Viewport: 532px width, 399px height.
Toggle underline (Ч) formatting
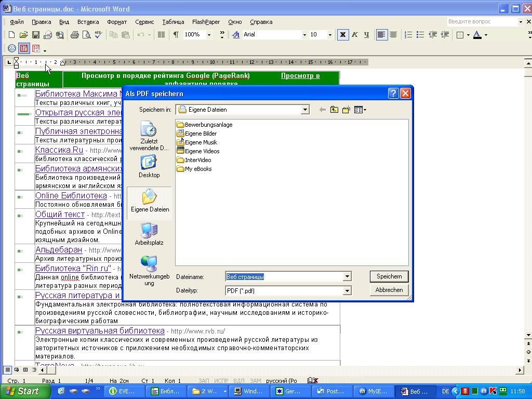pos(366,35)
